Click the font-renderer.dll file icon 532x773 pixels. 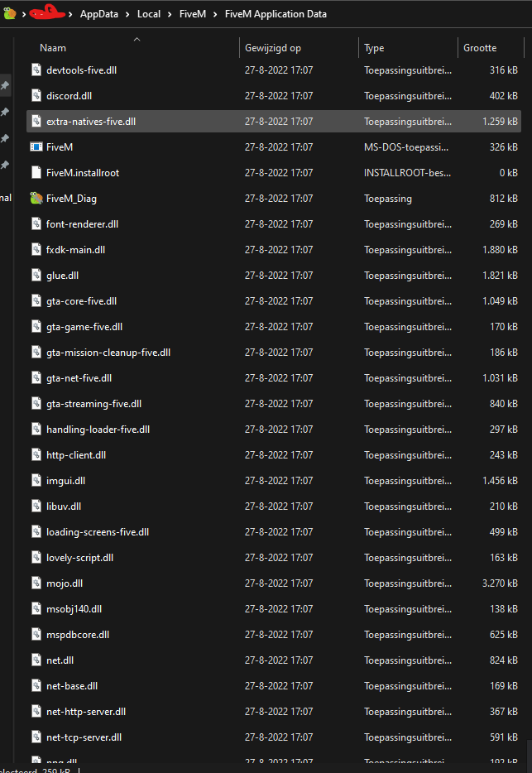pos(36,223)
